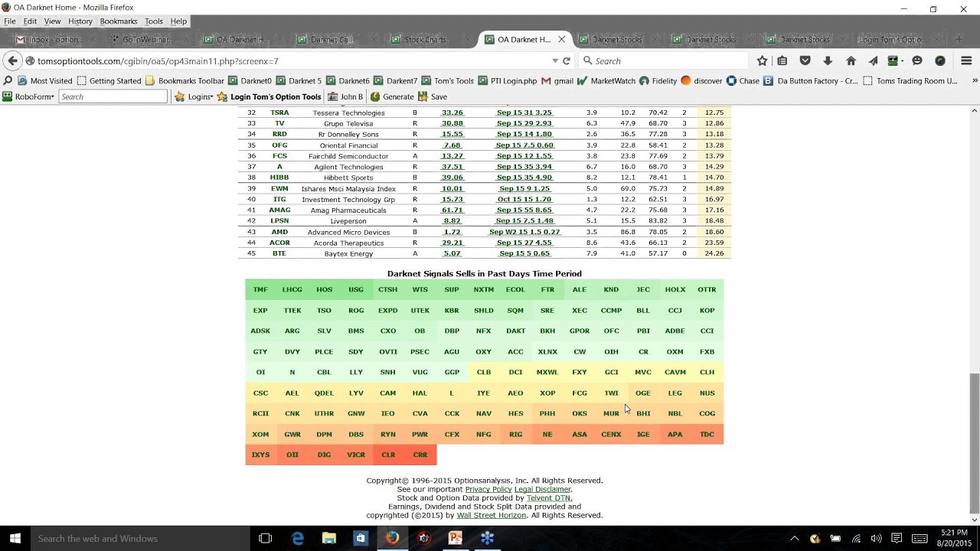Open the Firefox hamburger menu
Viewport: 980px width, 551px height.
tap(966, 60)
